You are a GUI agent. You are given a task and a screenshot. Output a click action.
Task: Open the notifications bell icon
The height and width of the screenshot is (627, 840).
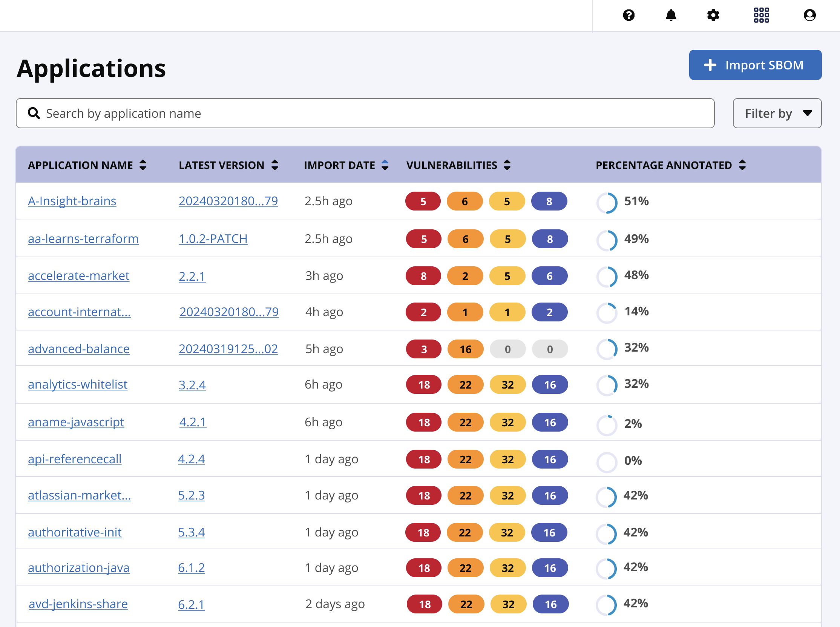pyautogui.click(x=671, y=15)
